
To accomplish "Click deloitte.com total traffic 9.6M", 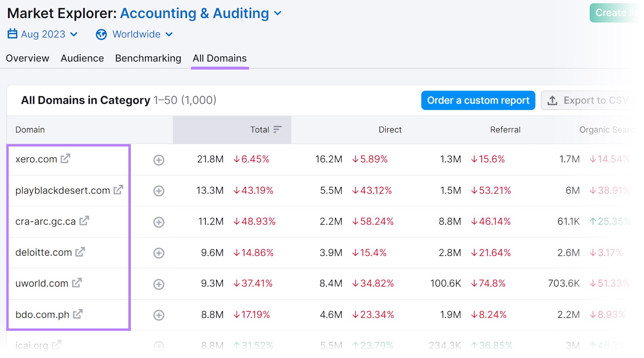I will (x=212, y=252).
